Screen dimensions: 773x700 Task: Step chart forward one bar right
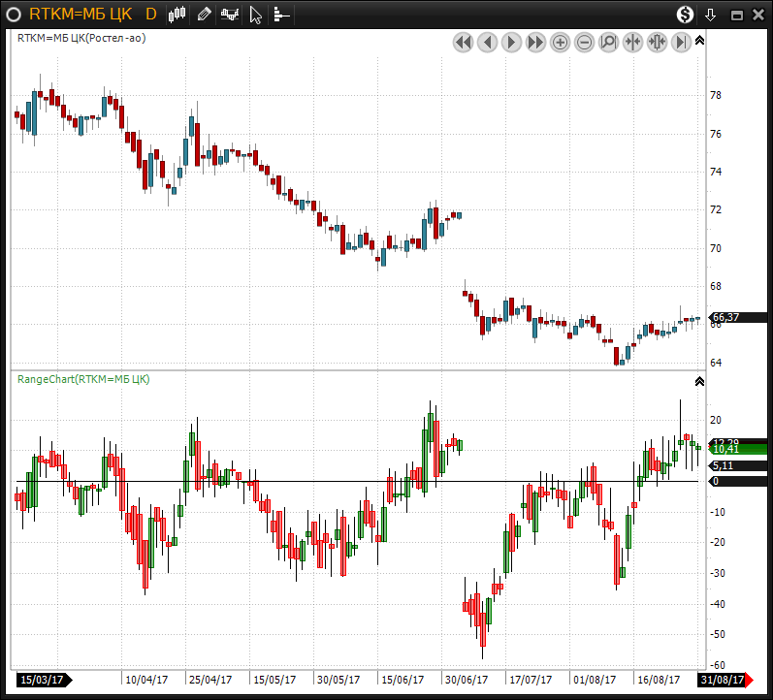coord(511,43)
